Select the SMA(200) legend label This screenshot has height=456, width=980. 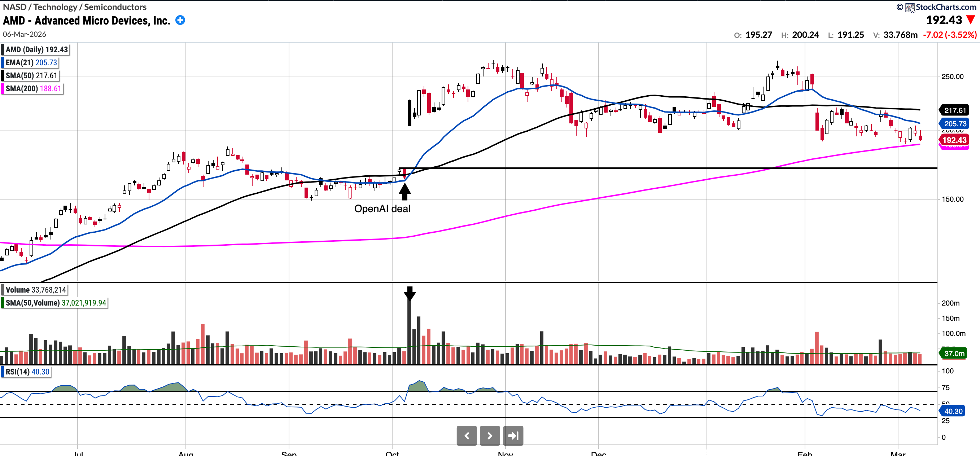click(33, 88)
